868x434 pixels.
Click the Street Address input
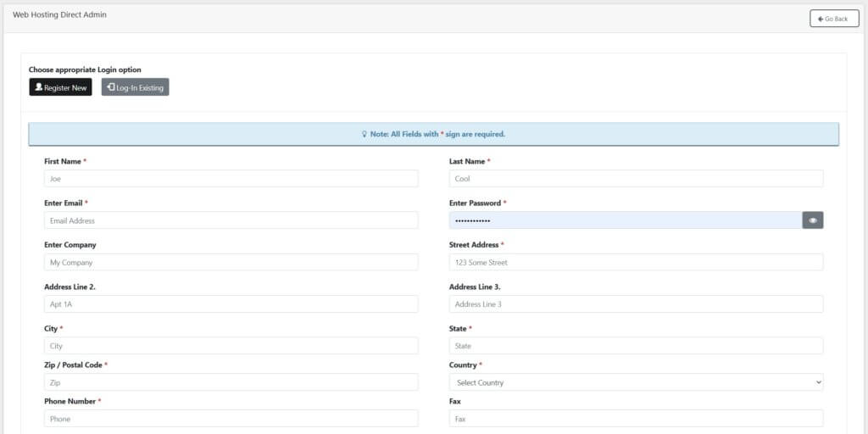coord(636,263)
